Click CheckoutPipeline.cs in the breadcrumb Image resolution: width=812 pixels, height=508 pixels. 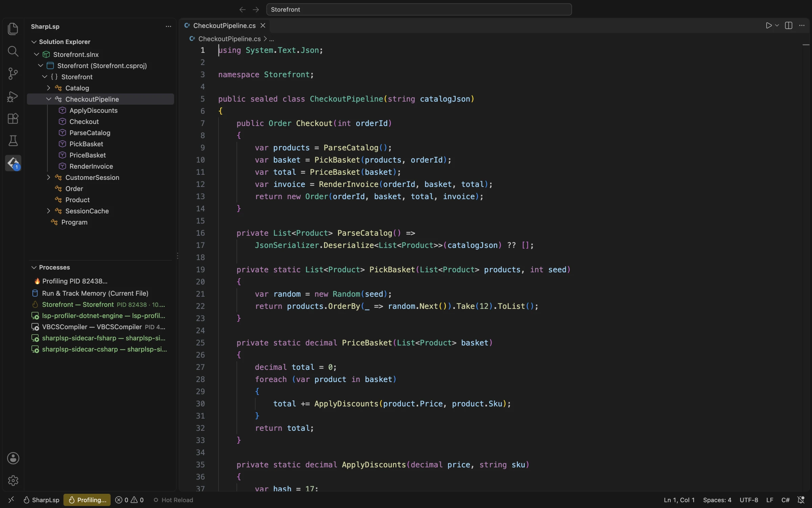click(x=229, y=39)
